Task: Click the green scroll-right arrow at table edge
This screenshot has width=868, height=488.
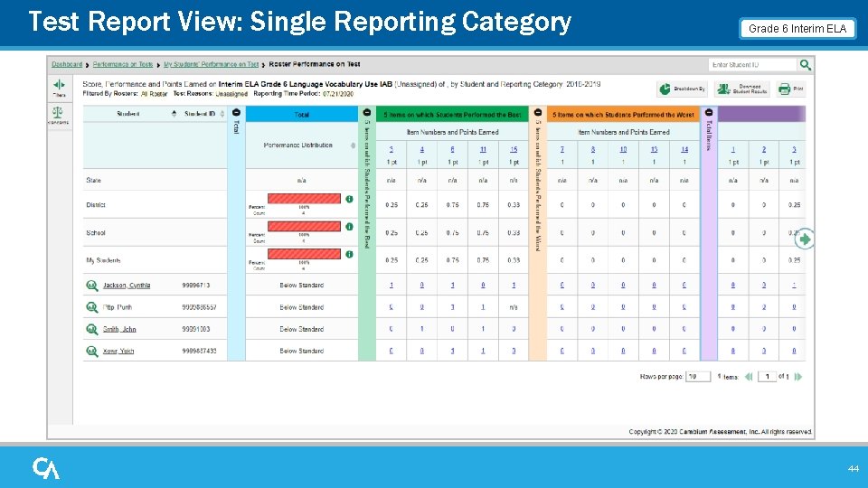Action: 805,239
